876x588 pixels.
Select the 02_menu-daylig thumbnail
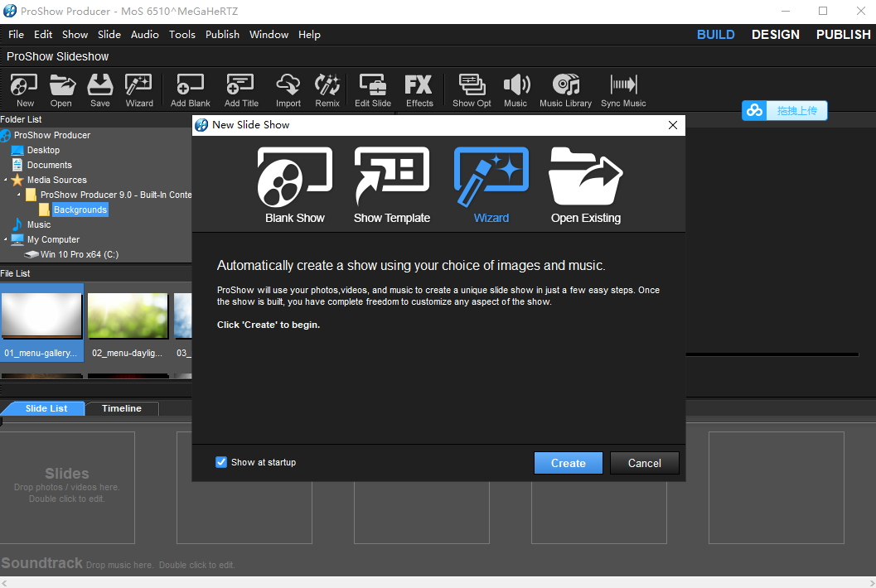tap(128, 322)
